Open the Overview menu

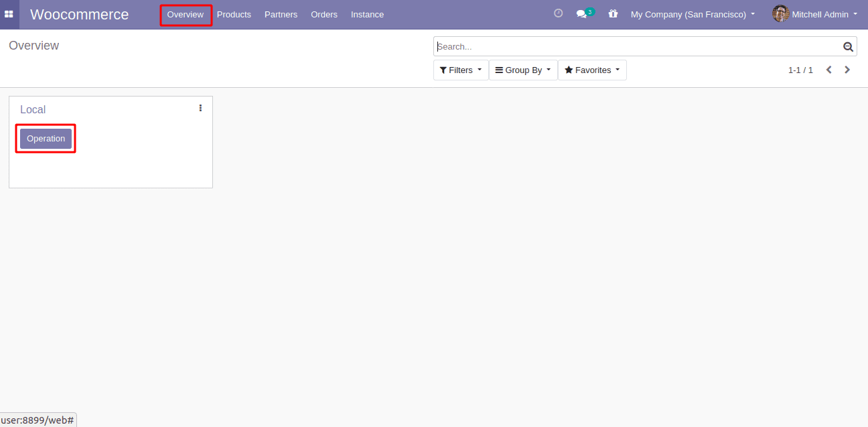[186, 14]
